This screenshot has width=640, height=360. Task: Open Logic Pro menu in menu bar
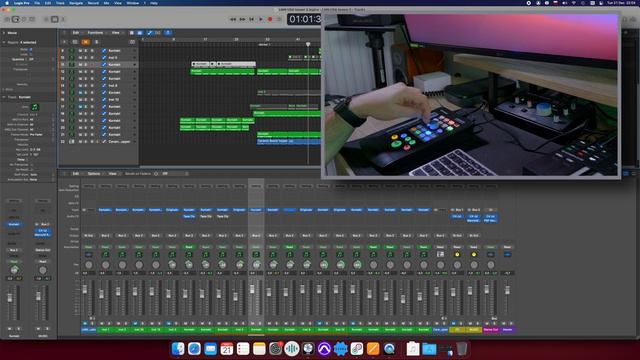(x=22, y=3)
